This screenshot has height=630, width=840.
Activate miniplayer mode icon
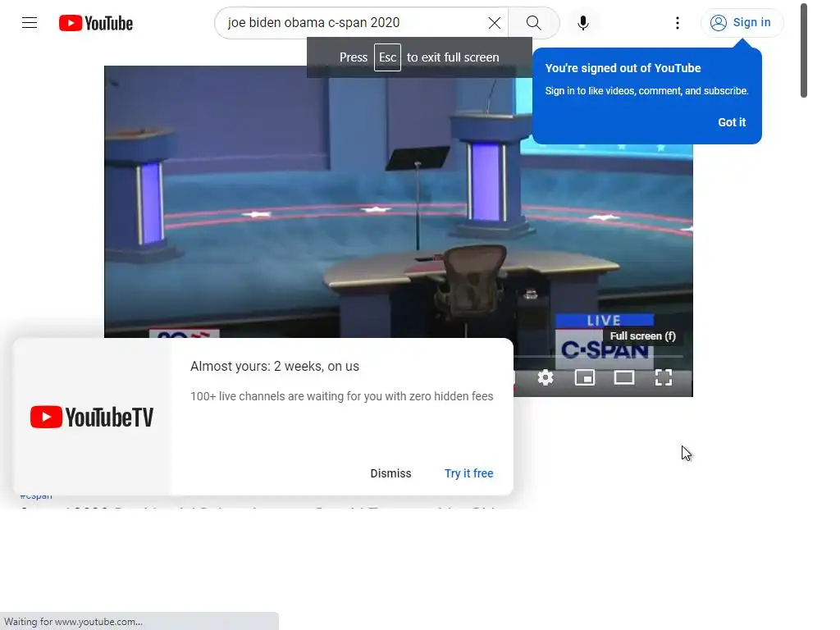(584, 377)
